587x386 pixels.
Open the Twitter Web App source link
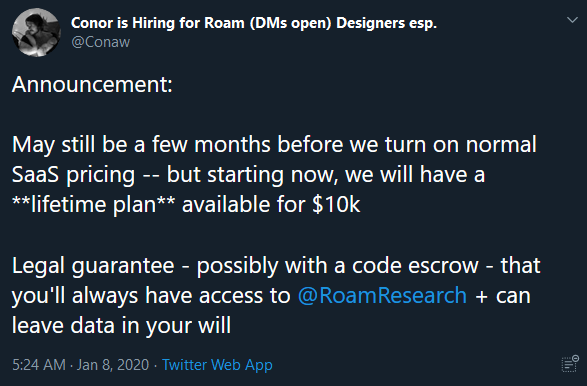[217, 365]
